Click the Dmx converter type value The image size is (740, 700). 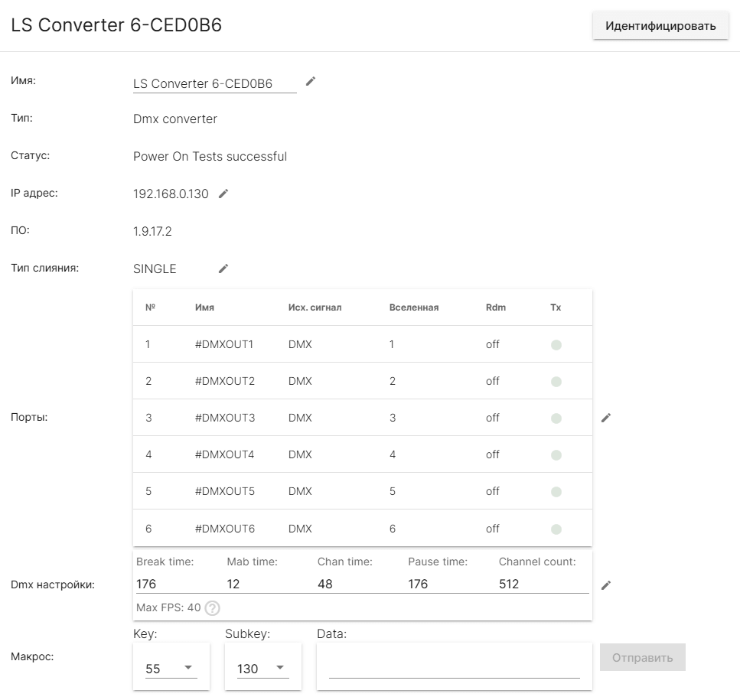(175, 119)
